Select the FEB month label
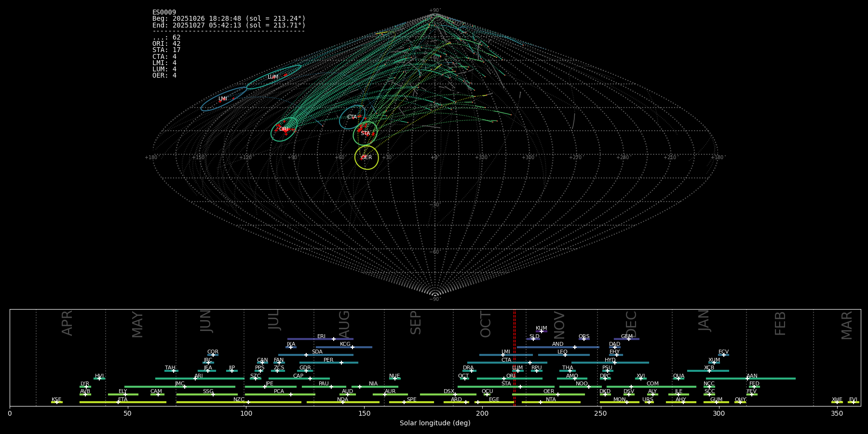 click(x=780, y=323)
